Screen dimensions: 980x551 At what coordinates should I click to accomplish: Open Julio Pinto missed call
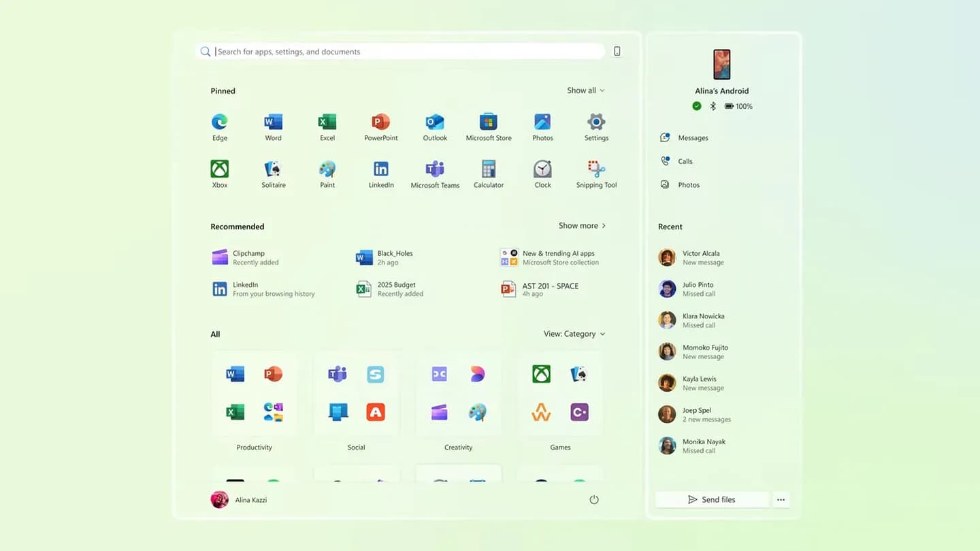pyautogui.click(x=687, y=289)
